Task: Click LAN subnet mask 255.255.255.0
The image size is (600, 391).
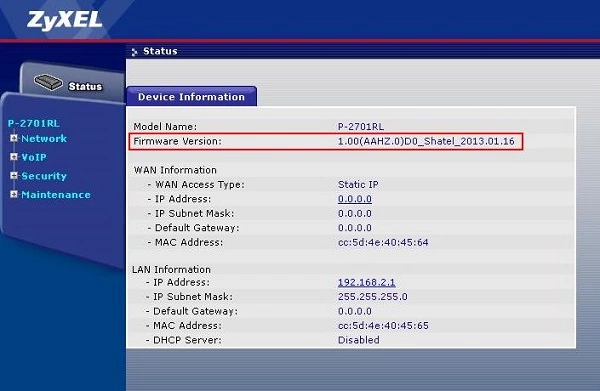Action: pos(373,297)
